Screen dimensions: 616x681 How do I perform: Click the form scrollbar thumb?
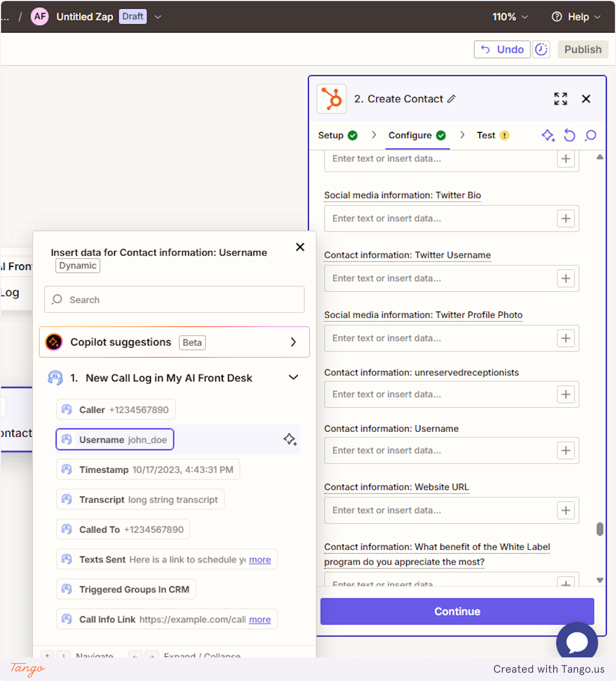coord(600,529)
